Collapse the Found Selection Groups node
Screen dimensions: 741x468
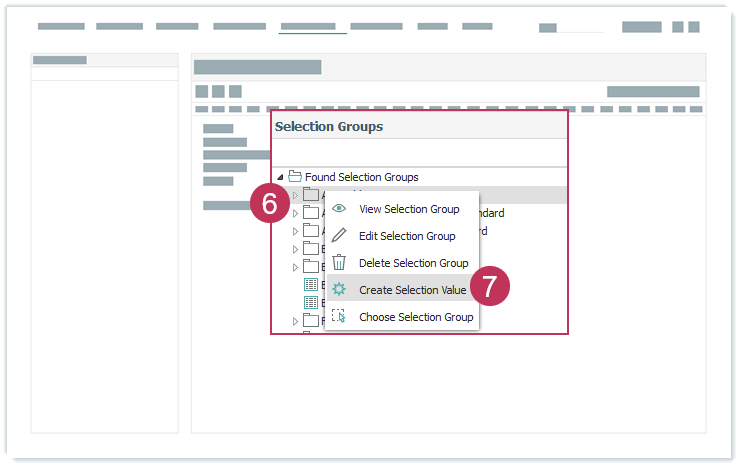click(280, 177)
